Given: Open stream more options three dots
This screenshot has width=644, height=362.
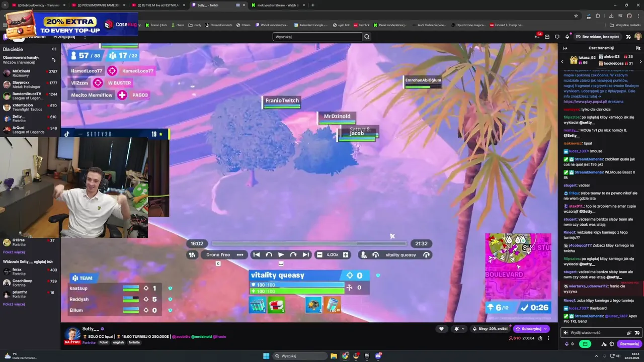Looking at the screenshot, I should coord(548,338).
